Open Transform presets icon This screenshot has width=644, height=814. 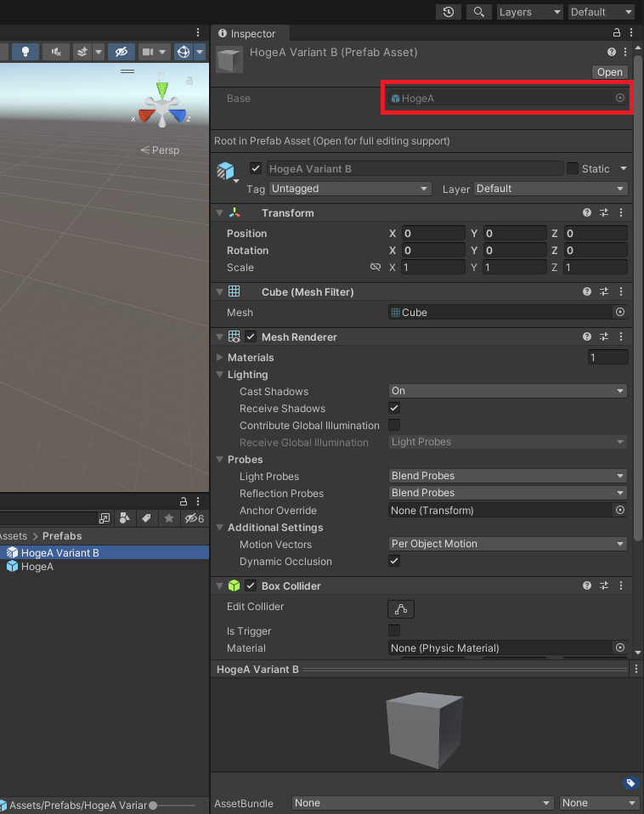(604, 212)
